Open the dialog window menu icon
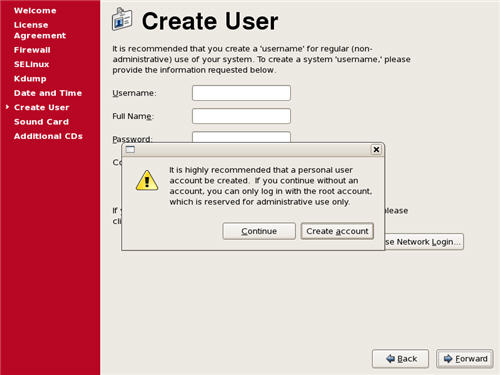 (x=130, y=149)
